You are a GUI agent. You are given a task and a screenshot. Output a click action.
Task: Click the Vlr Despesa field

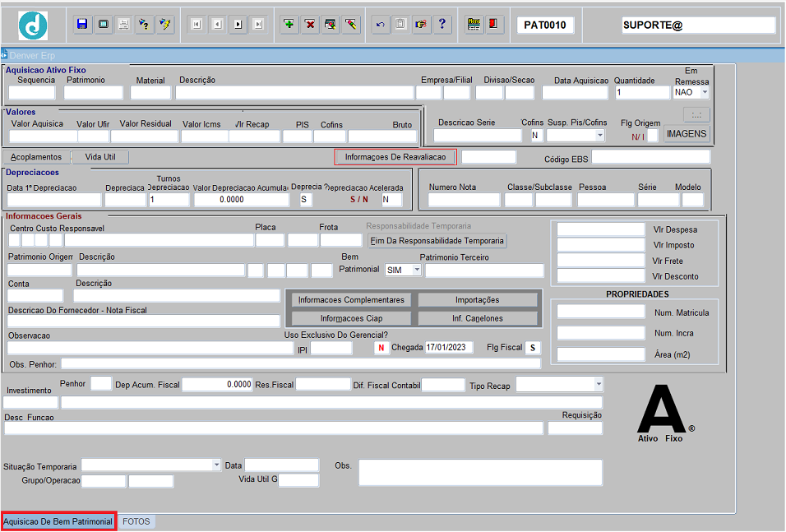pyautogui.click(x=600, y=229)
